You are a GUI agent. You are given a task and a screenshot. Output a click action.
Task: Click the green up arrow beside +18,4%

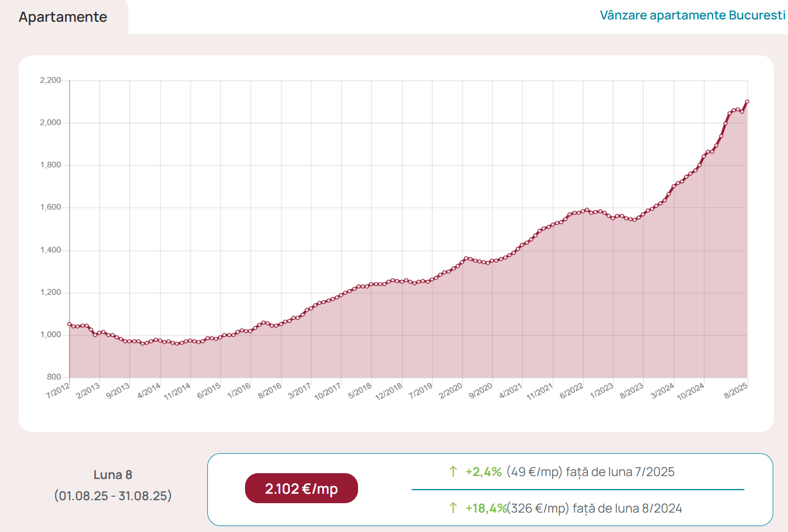tap(453, 508)
